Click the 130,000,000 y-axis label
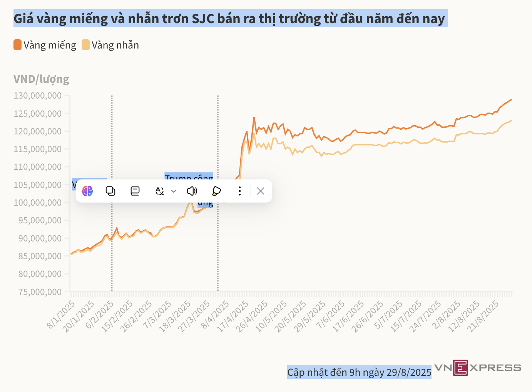532x392 pixels. coord(38,95)
